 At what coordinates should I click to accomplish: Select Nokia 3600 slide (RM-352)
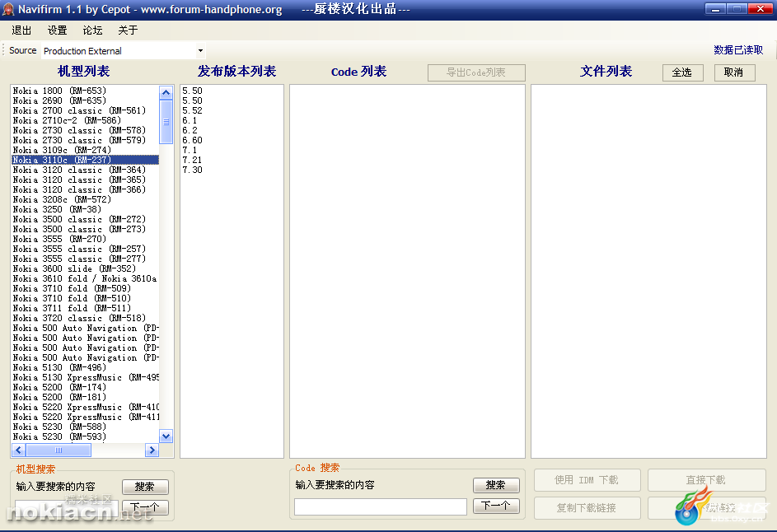click(85, 269)
